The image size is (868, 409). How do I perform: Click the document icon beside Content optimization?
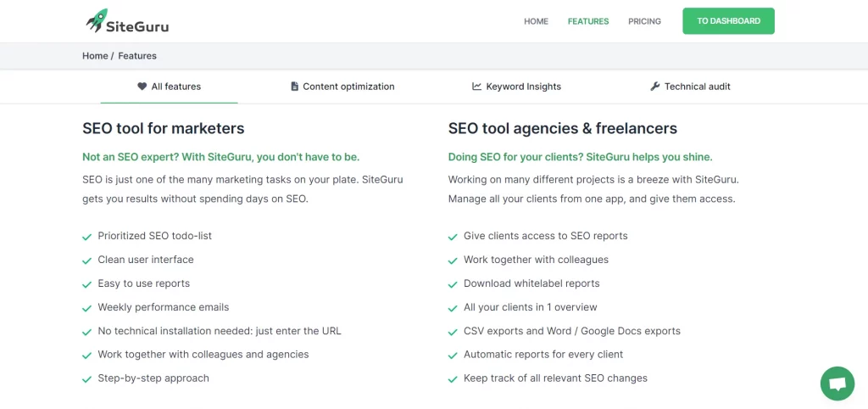point(294,87)
